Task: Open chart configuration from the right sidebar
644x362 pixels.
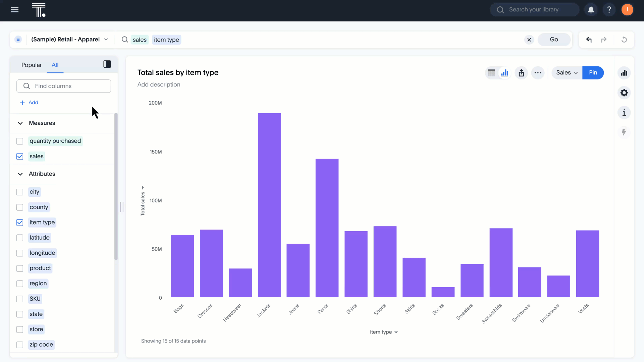Action: 624,93
